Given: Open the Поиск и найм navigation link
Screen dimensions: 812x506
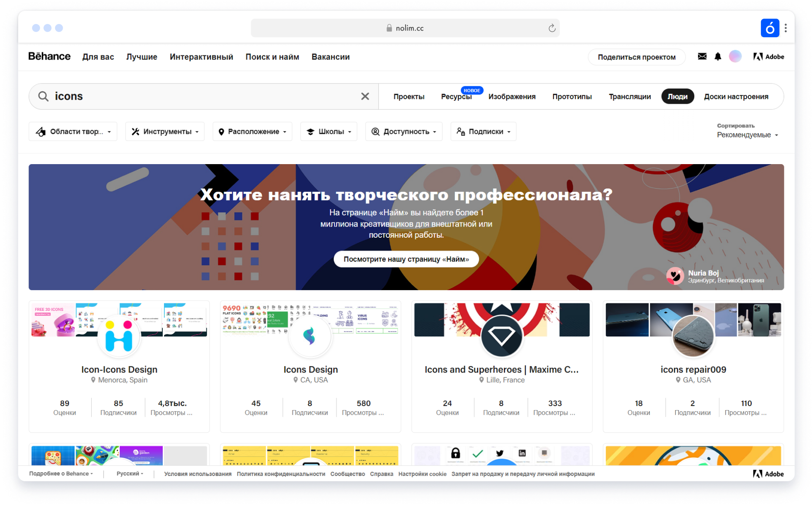Looking at the screenshot, I should coord(272,57).
